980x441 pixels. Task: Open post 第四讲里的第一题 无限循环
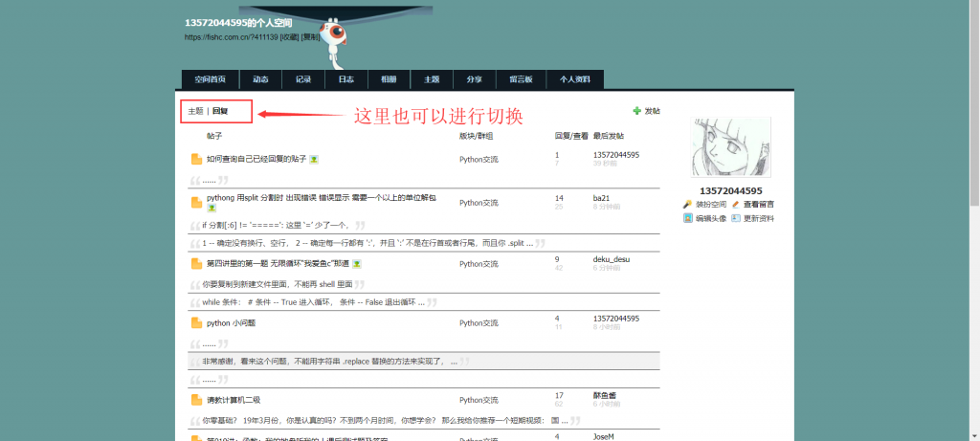pos(278,264)
